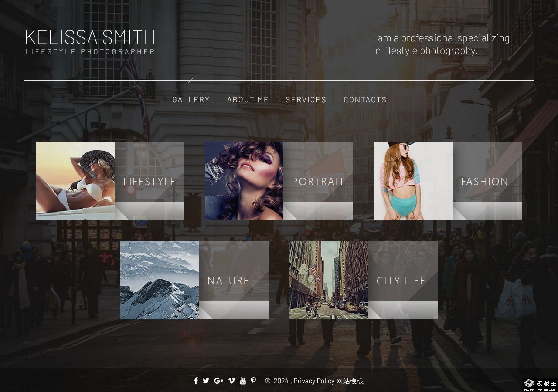Open the Privacy Policy link
This screenshot has width=558, height=392.
313,381
